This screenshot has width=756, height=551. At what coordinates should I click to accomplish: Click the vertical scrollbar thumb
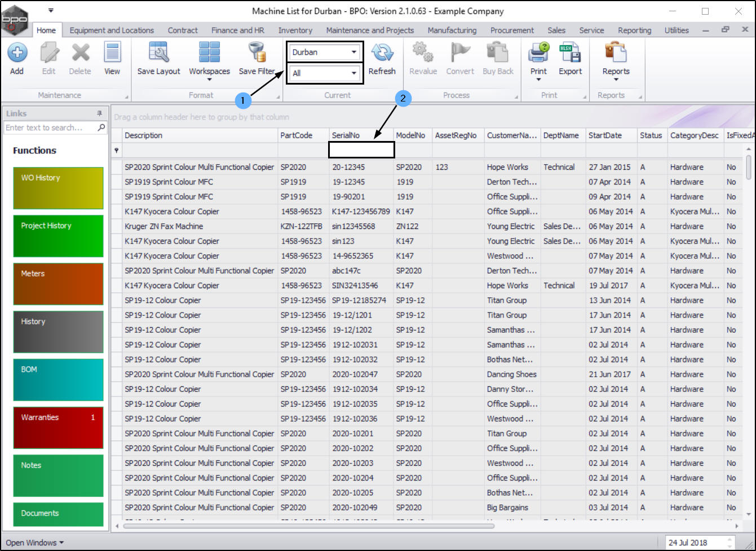pos(748,167)
